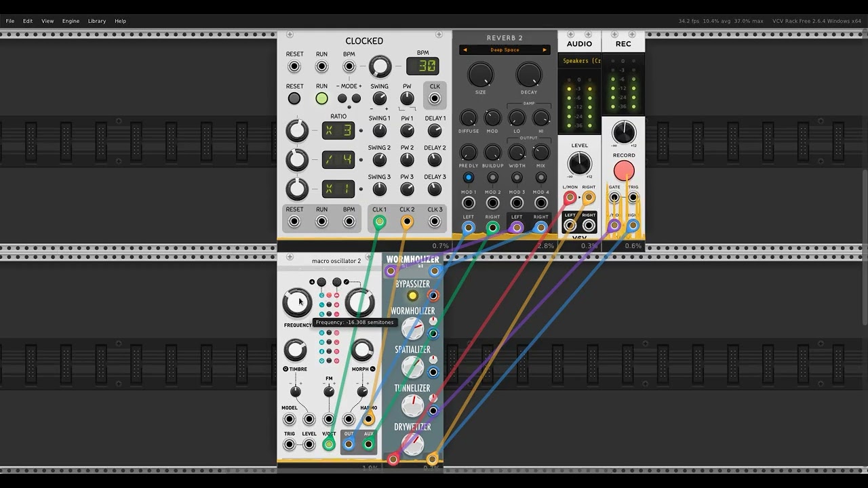Image resolution: width=868 pixels, height=488 pixels.
Task: Click the SIZE knob on Reverb 2
Action: [x=480, y=75]
